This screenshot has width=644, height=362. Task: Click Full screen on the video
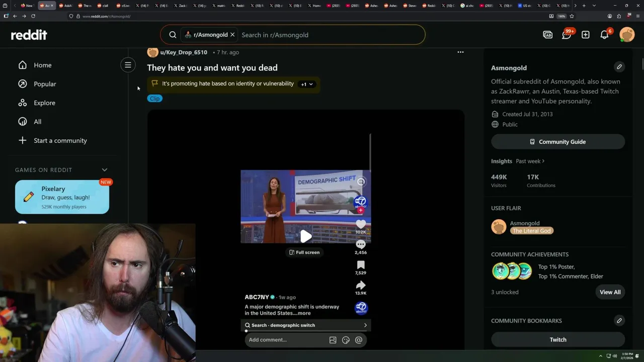coord(304,252)
